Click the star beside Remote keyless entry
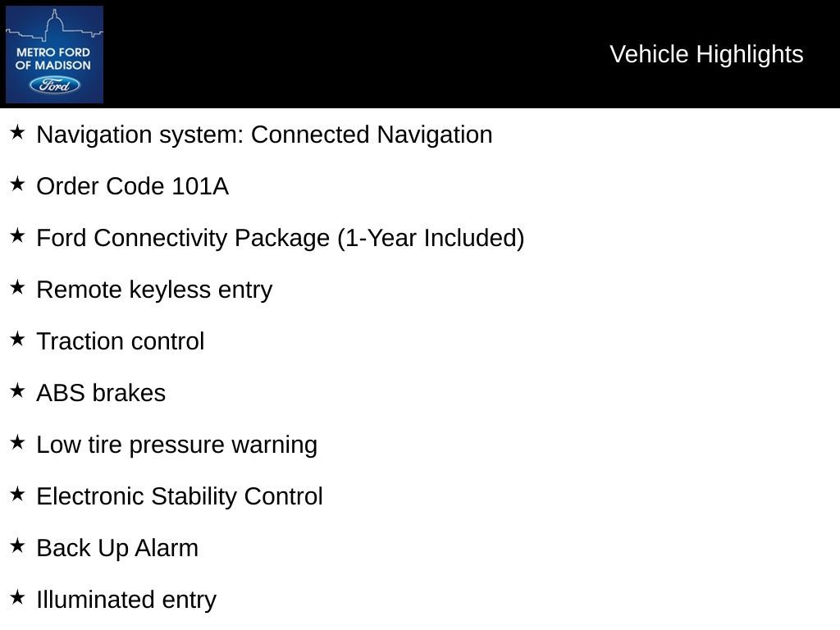The image size is (840, 630). (x=17, y=287)
